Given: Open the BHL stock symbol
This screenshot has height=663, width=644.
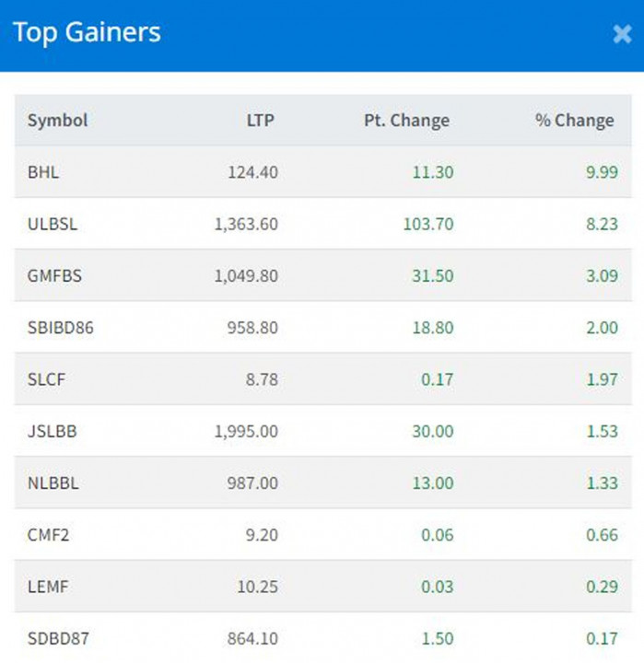Looking at the screenshot, I should pyautogui.click(x=43, y=172).
